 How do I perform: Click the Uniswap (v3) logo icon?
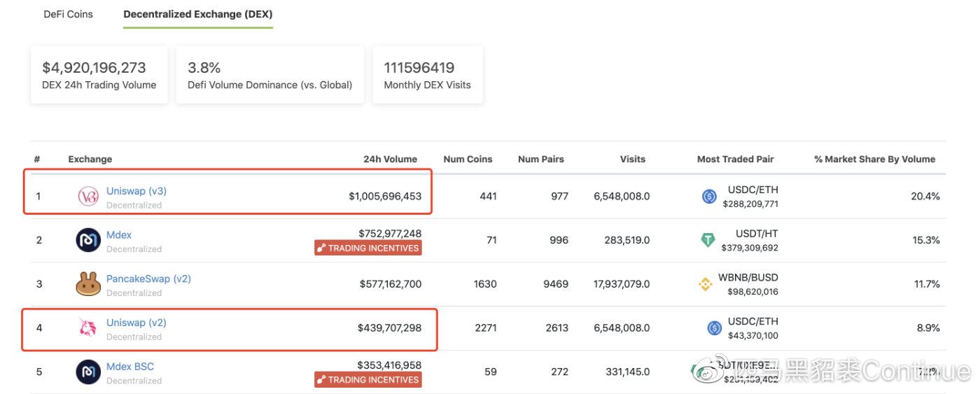(88, 197)
